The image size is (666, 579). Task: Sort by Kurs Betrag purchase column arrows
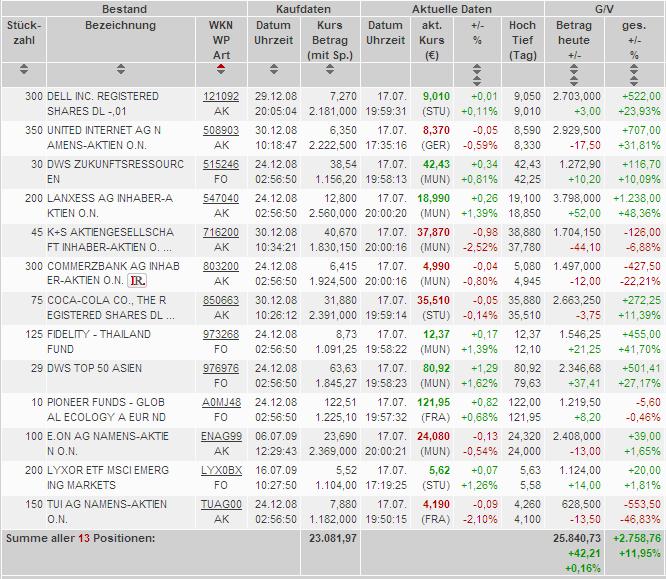(330, 70)
